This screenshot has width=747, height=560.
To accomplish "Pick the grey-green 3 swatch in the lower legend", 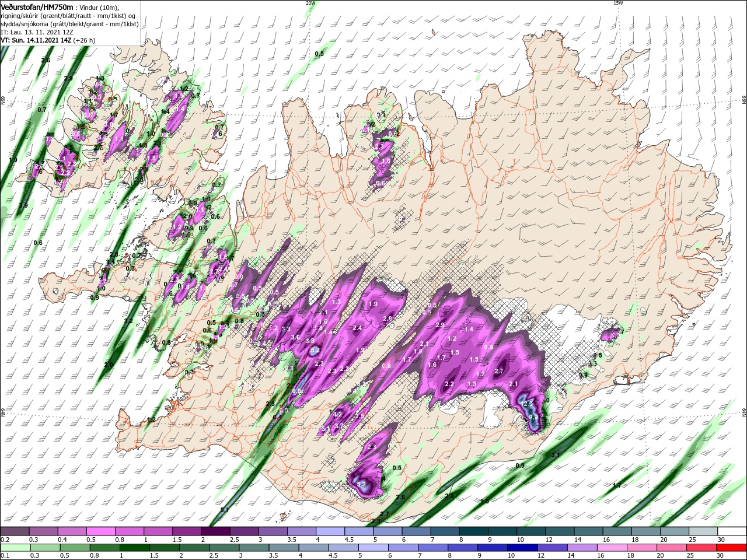I will click(254, 548).
